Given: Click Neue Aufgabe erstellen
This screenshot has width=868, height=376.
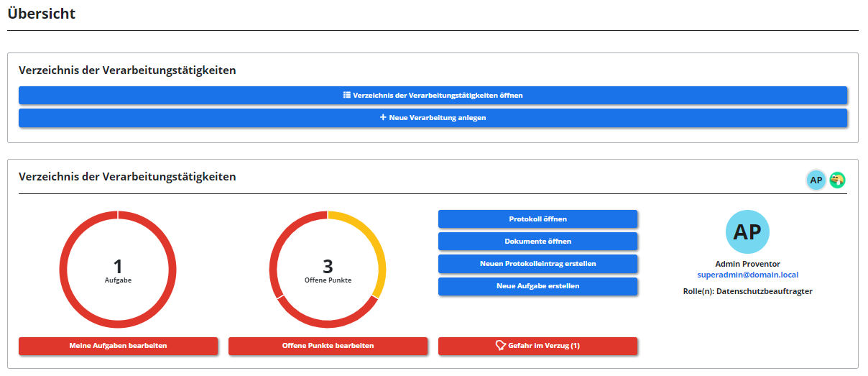Looking at the screenshot, I should click(x=537, y=285).
